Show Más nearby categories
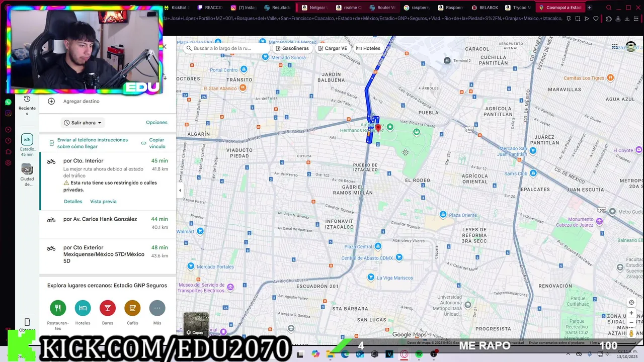This screenshot has height=362, width=644. tap(157, 308)
